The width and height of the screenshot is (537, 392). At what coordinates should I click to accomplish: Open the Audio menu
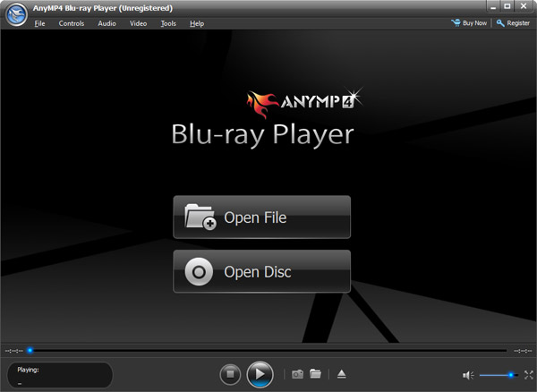click(x=107, y=23)
